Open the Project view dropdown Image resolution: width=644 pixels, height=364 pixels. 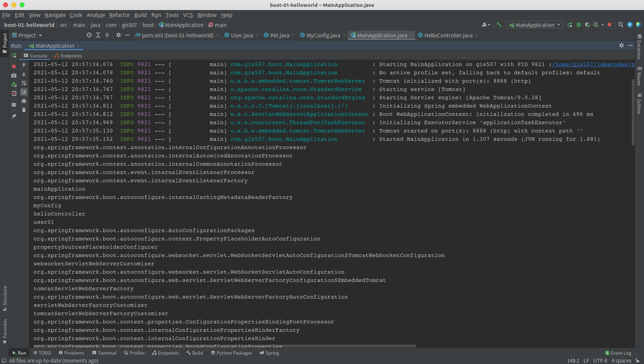click(27, 35)
